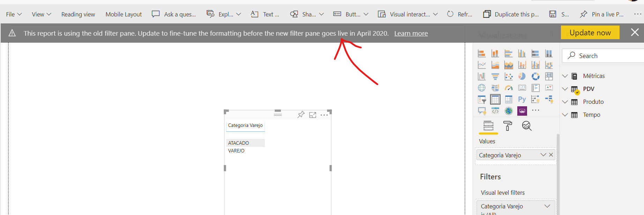Expand the Produto table

565,102
